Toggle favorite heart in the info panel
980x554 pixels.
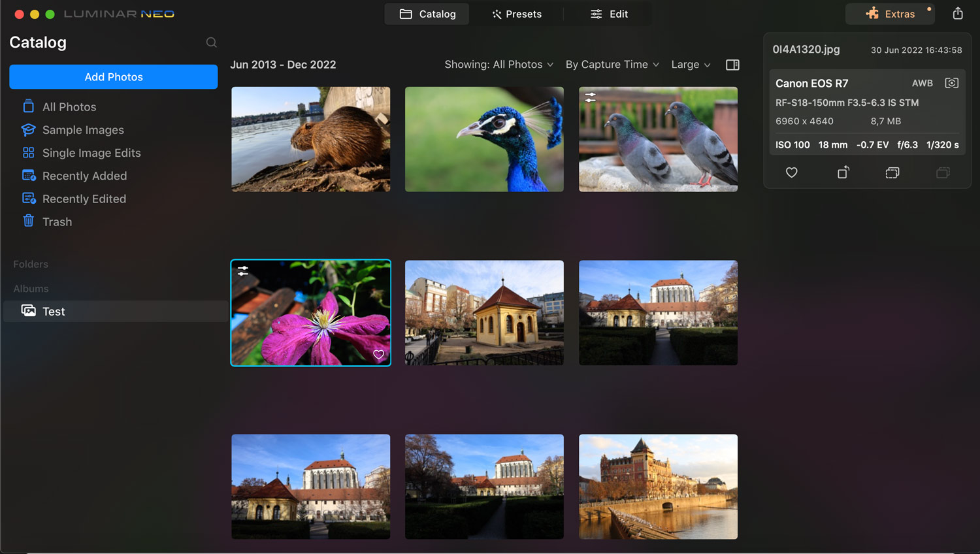click(x=791, y=172)
